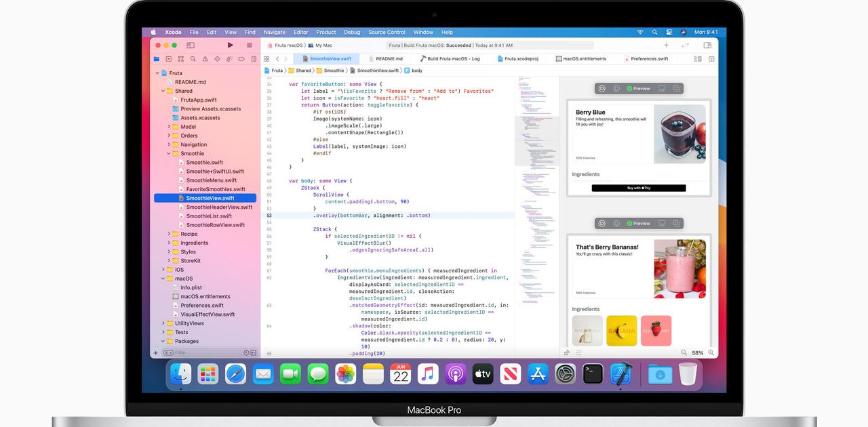
Task: Open the Navigate menu
Action: pyautogui.click(x=274, y=32)
